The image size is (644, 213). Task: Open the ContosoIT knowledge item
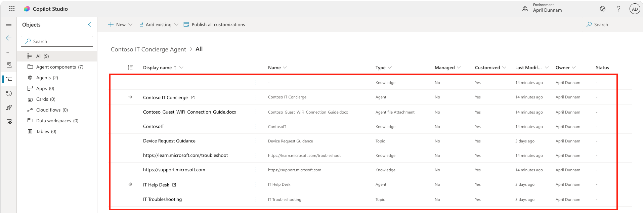tap(154, 126)
